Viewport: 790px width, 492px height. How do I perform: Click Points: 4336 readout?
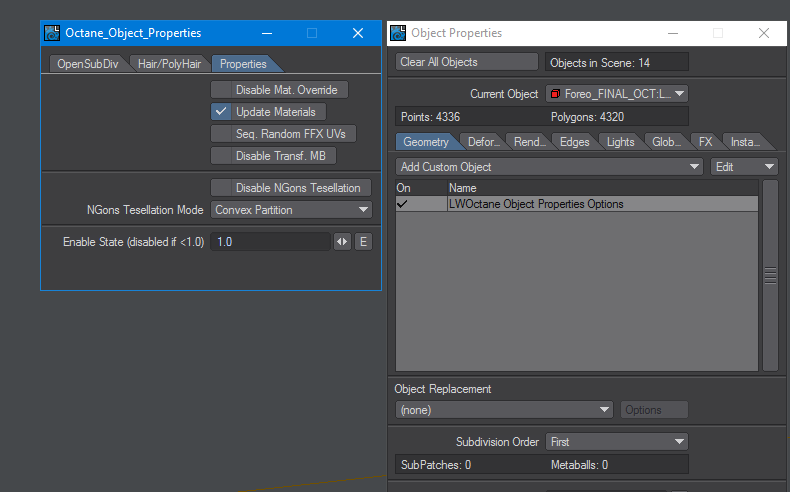click(430, 117)
